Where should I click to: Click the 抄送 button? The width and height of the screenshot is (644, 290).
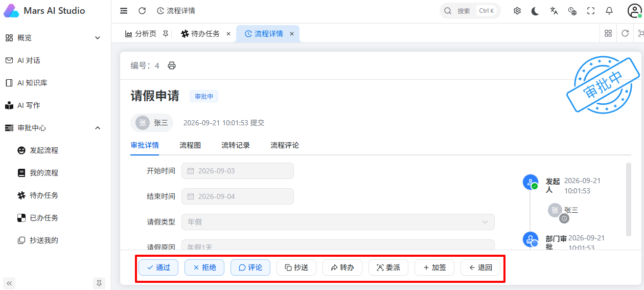tap(296, 267)
